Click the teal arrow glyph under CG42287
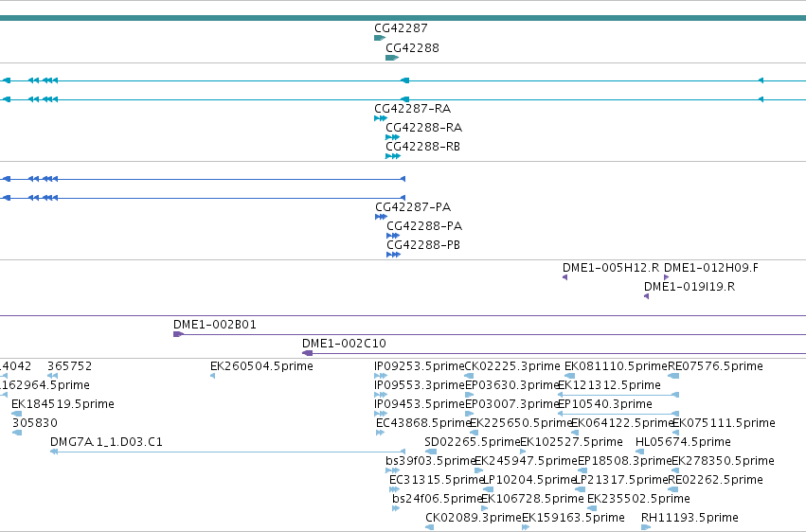The width and height of the screenshot is (806, 532). point(380,38)
